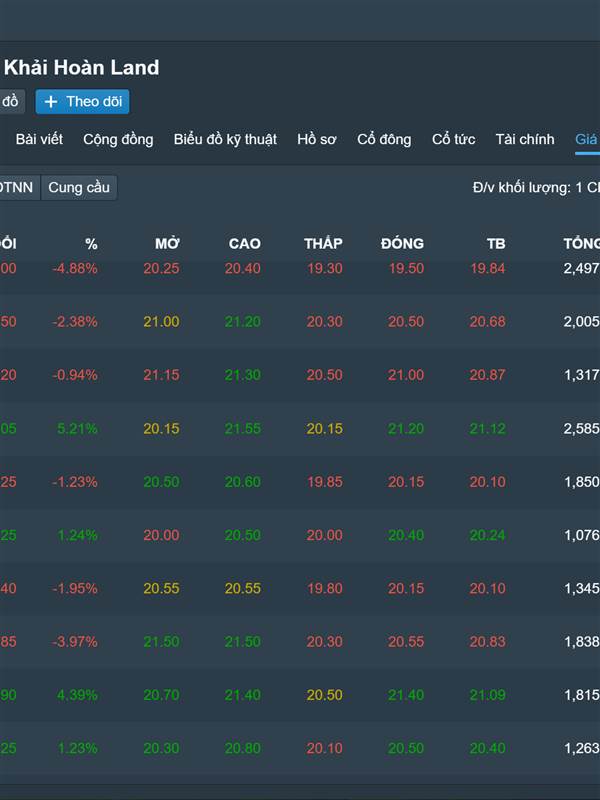The height and width of the screenshot is (800, 600).
Task: Click the Theo dõi follow button
Action: pyautogui.click(x=82, y=102)
